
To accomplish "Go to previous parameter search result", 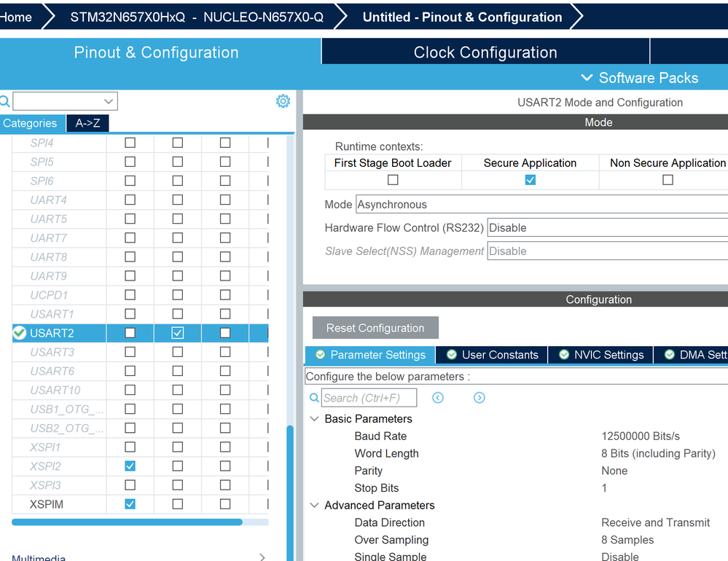I will click(438, 398).
